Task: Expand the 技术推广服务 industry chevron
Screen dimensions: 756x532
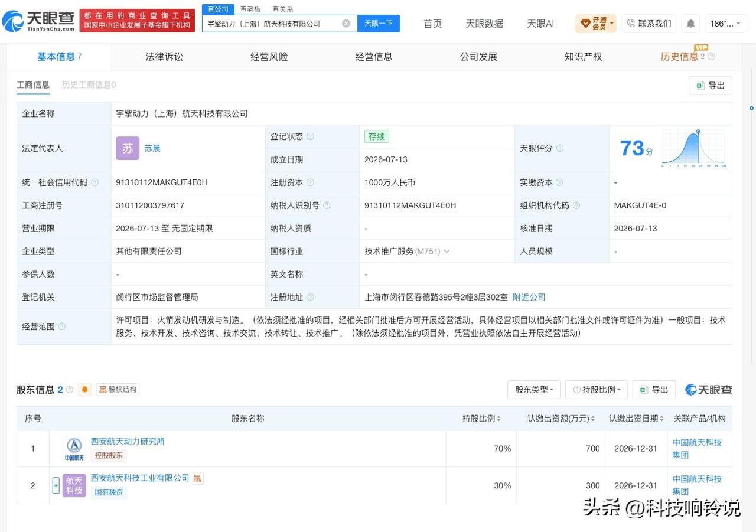Action: coord(447,251)
